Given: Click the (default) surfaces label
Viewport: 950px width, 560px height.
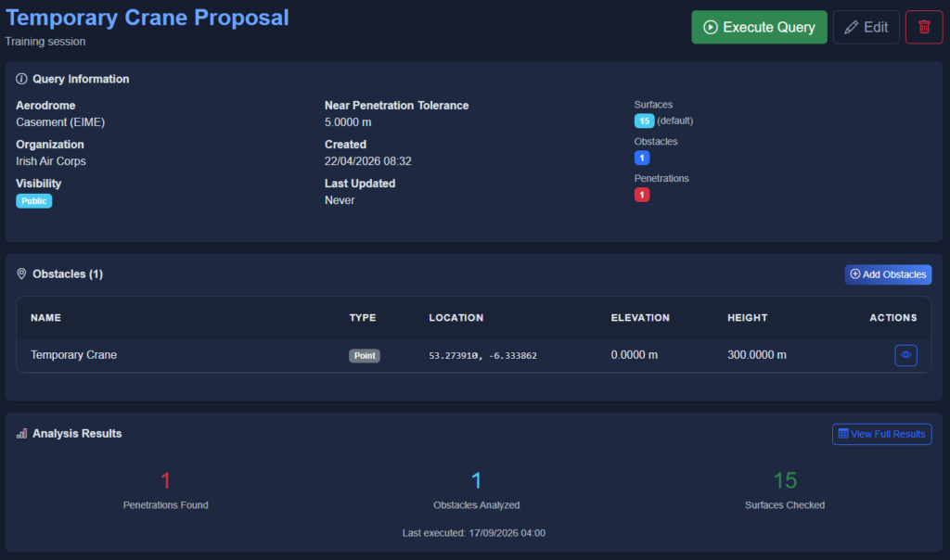Looking at the screenshot, I should pyautogui.click(x=675, y=121).
